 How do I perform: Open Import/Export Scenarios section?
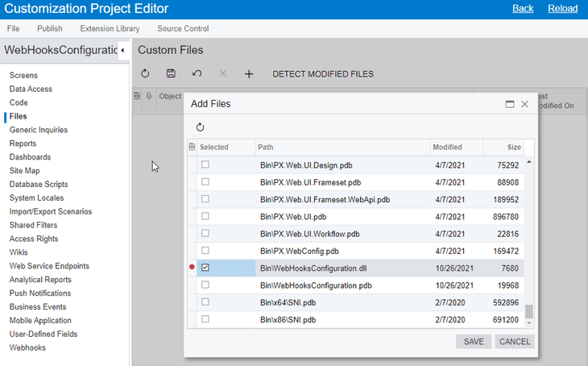click(51, 212)
